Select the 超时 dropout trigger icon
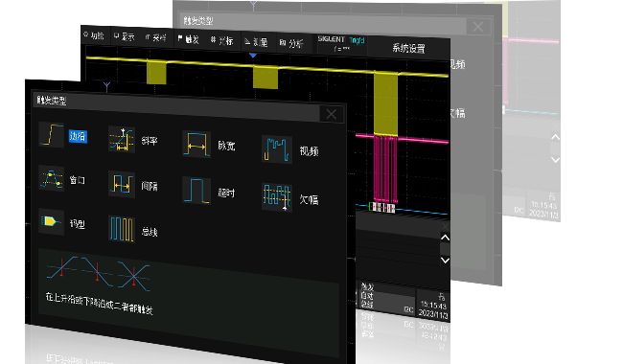This screenshot has height=364, width=623. (196, 190)
